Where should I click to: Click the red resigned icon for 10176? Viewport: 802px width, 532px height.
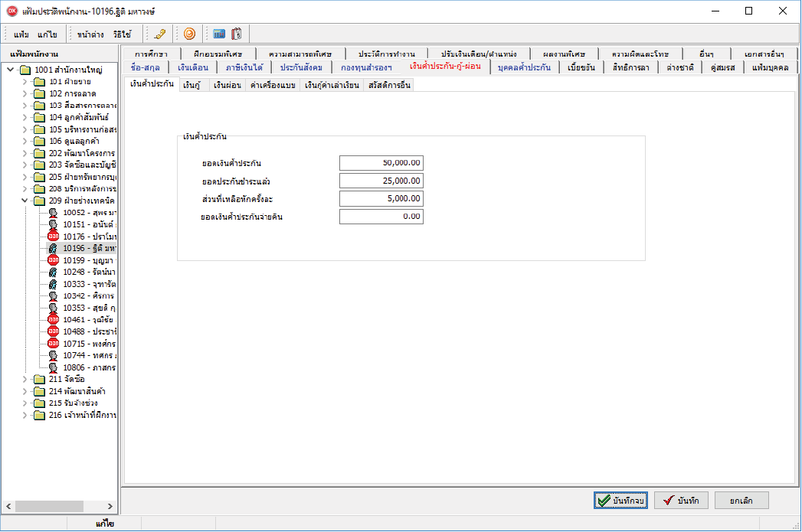[x=53, y=236]
